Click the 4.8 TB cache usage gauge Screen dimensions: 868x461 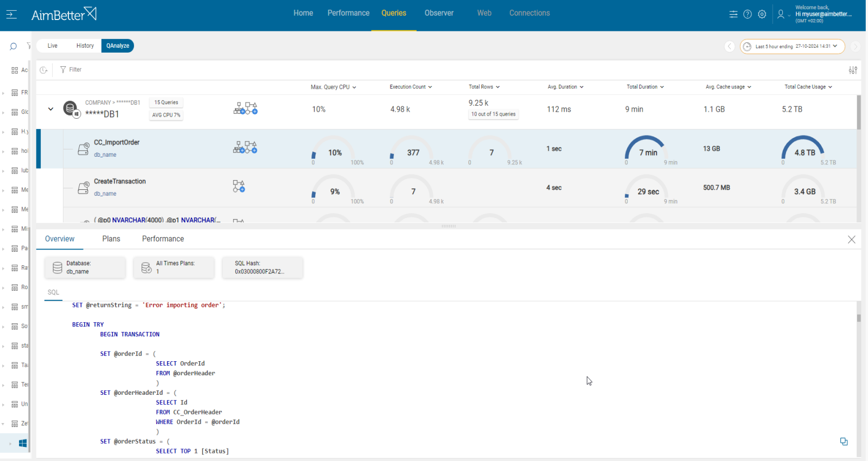805,150
